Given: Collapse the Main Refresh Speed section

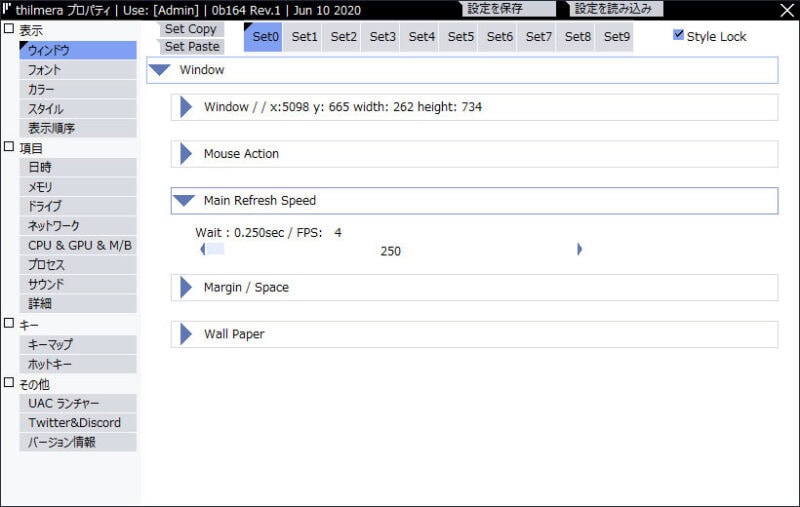Looking at the screenshot, I should 474,200.
